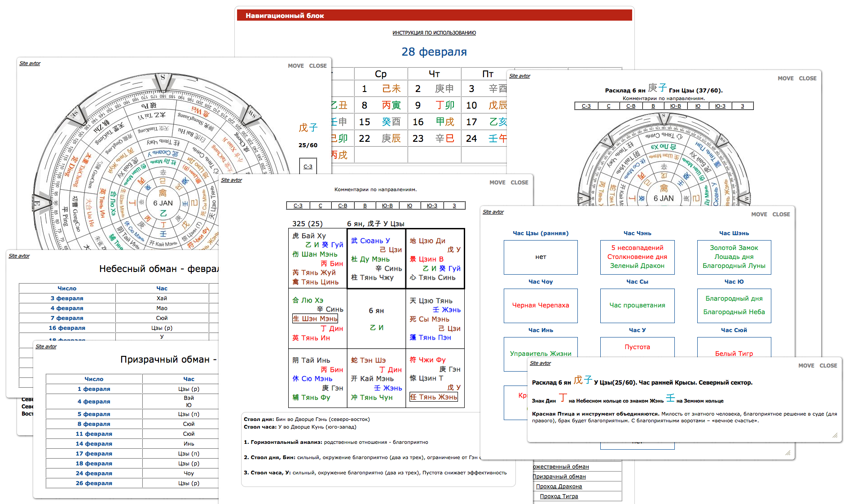This screenshot has width=849, height=504.
Task: Click '7 февраля' row in Небесный обман table
Action: pyautogui.click(x=119, y=318)
